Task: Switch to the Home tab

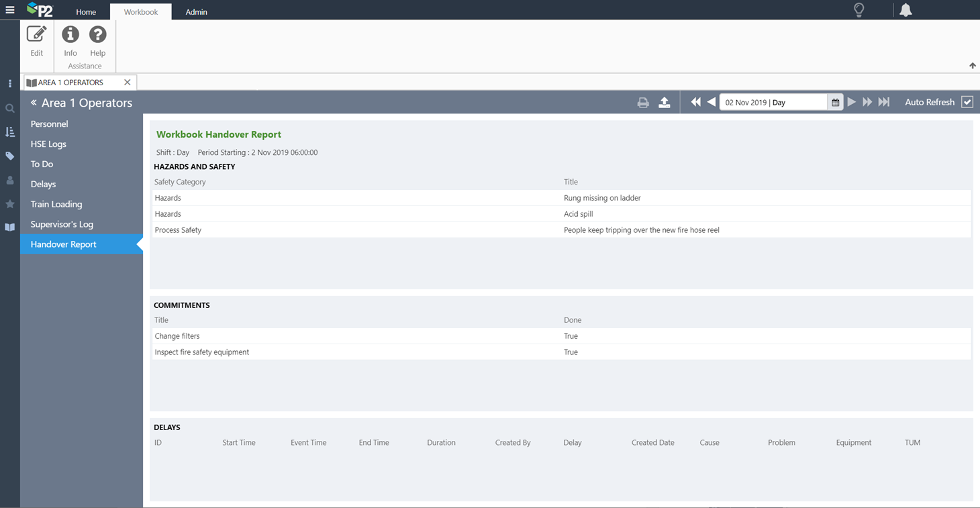Action: click(x=86, y=12)
